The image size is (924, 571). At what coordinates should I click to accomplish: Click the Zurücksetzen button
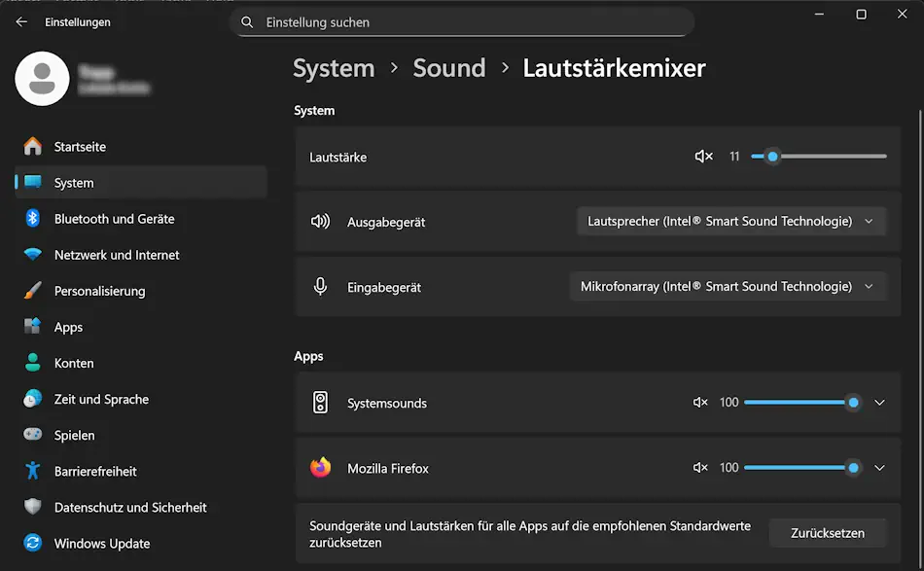pos(828,533)
